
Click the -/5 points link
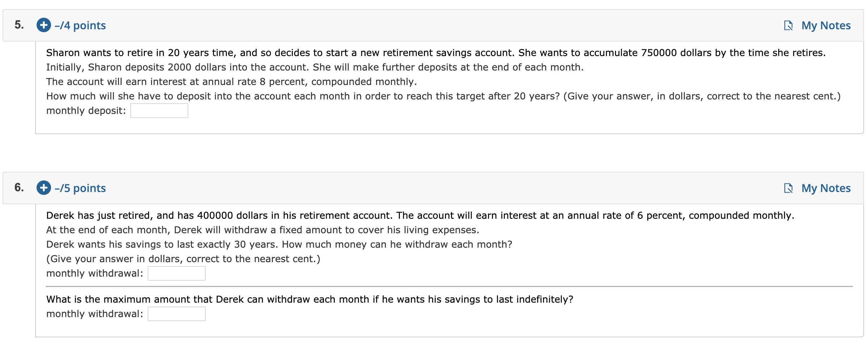(x=80, y=188)
